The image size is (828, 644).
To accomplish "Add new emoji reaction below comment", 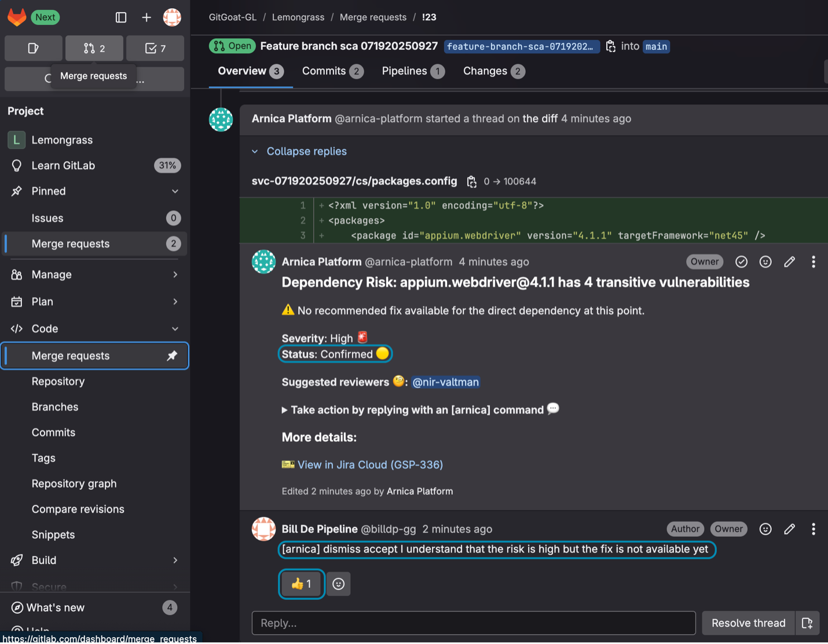I will (339, 584).
